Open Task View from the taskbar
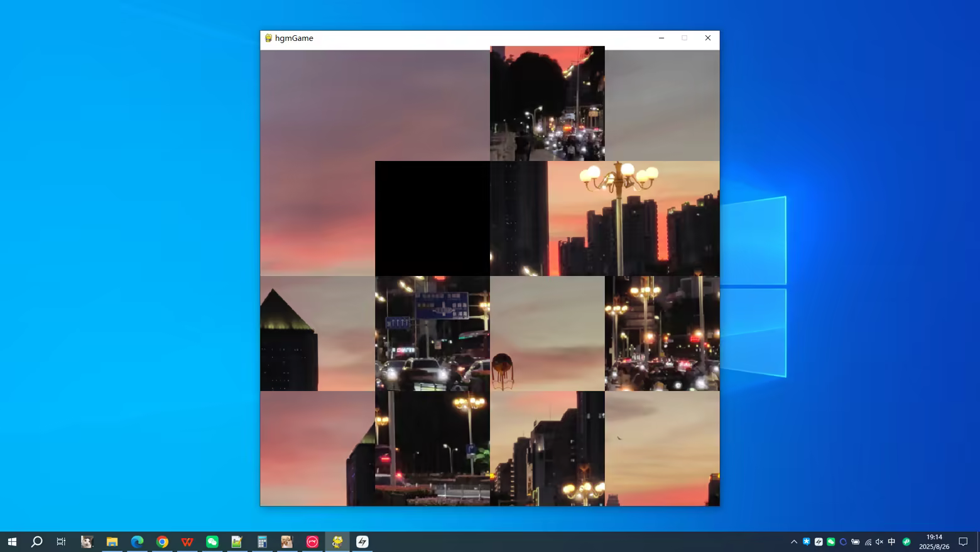The image size is (980, 552). pyautogui.click(x=61, y=541)
